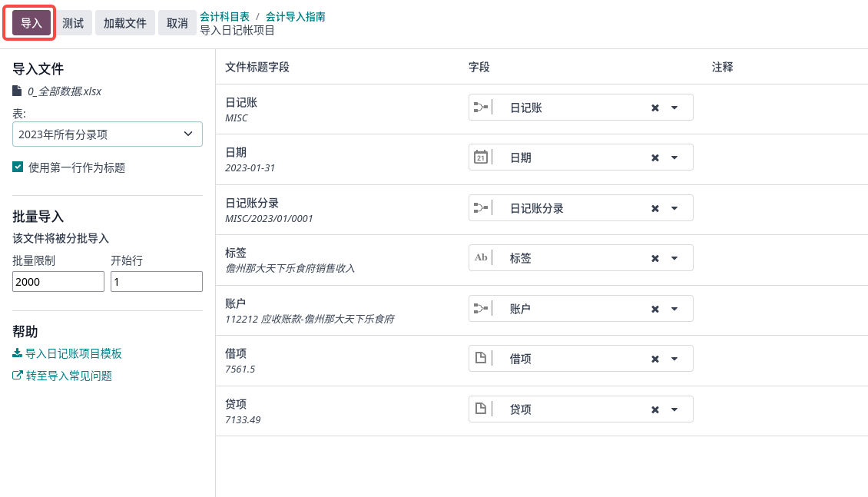Open the 会计科目表 breadcrumb link
The width and height of the screenshot is (868, 497).
pos(225,17)
